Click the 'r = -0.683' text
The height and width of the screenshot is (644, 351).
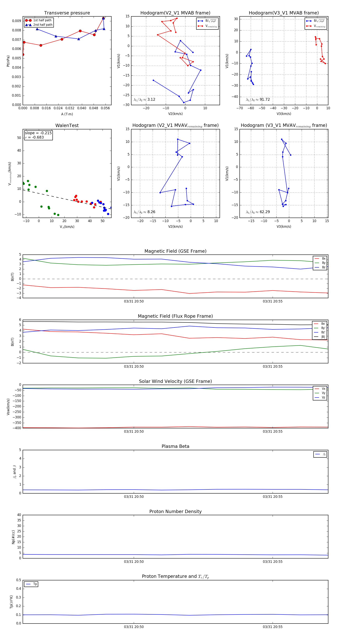pyautogui.click(x=35, y=137)
